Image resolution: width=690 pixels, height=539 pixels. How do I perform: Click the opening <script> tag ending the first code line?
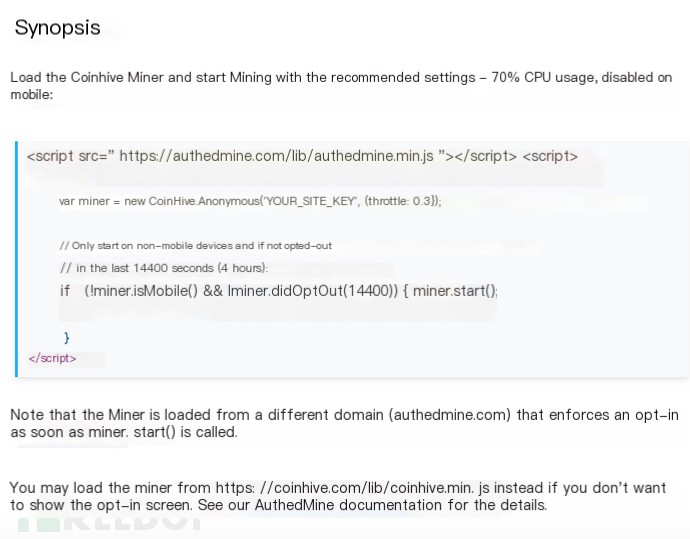click(549, 156)
